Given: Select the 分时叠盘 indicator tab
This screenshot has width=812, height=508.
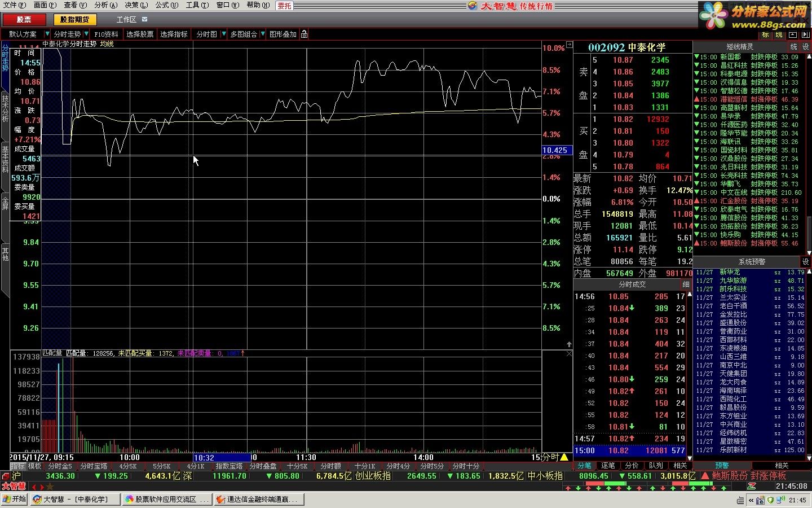Looking at the screenshot, I should pos(263,466).
